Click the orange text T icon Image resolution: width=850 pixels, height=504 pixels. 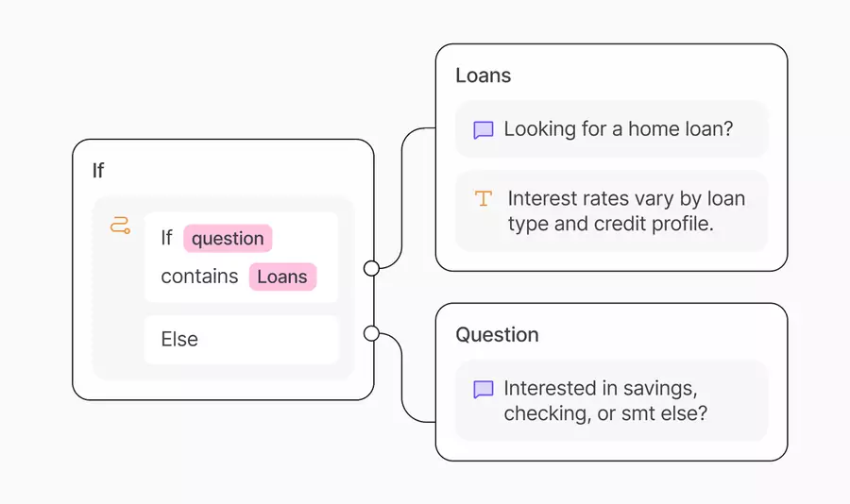(484, 198)
